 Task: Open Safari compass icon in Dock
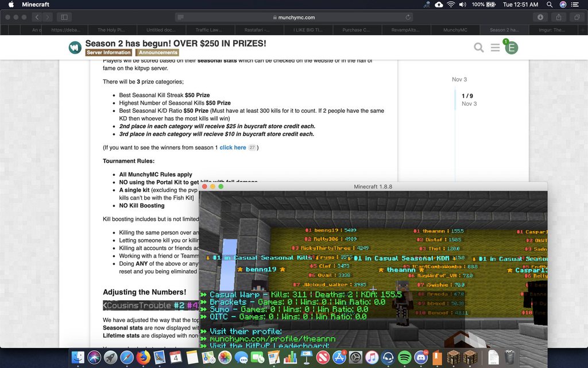[127, 357]
